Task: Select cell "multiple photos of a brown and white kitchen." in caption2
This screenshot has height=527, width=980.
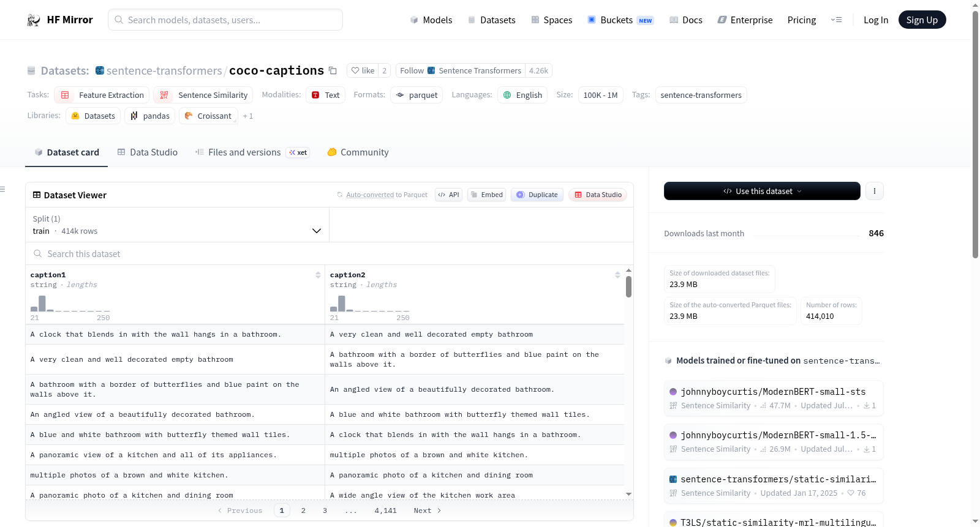Action: tap(474, 455)
